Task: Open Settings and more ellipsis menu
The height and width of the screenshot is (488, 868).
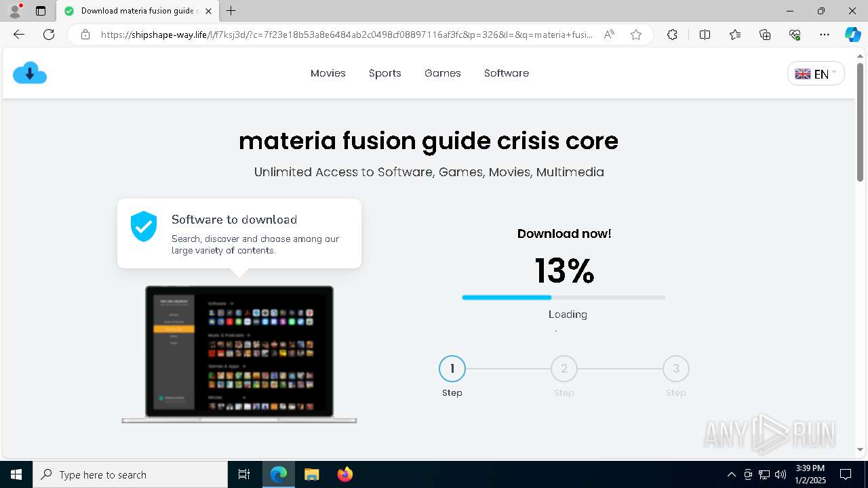Action: [825, 35]
